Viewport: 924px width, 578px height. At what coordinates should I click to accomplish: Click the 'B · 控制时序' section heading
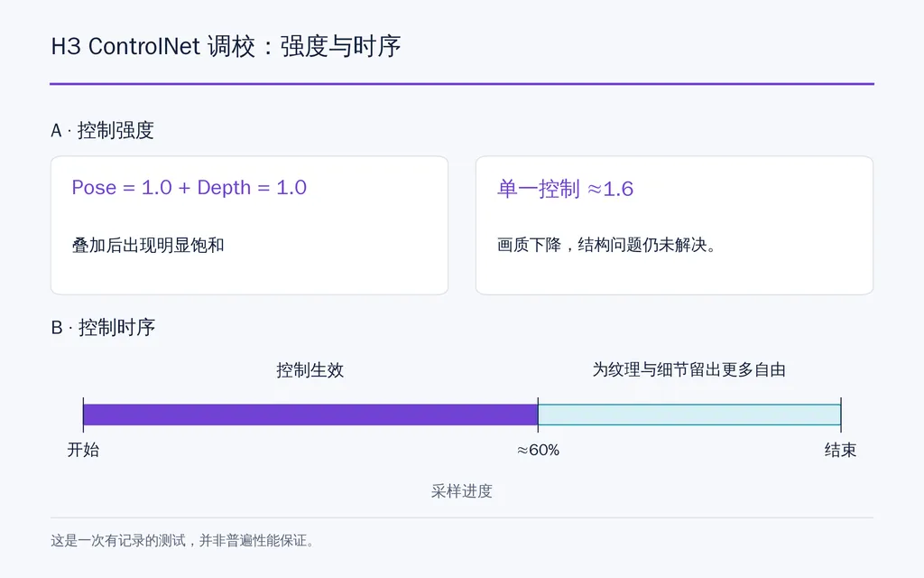[x=103, y=327]
